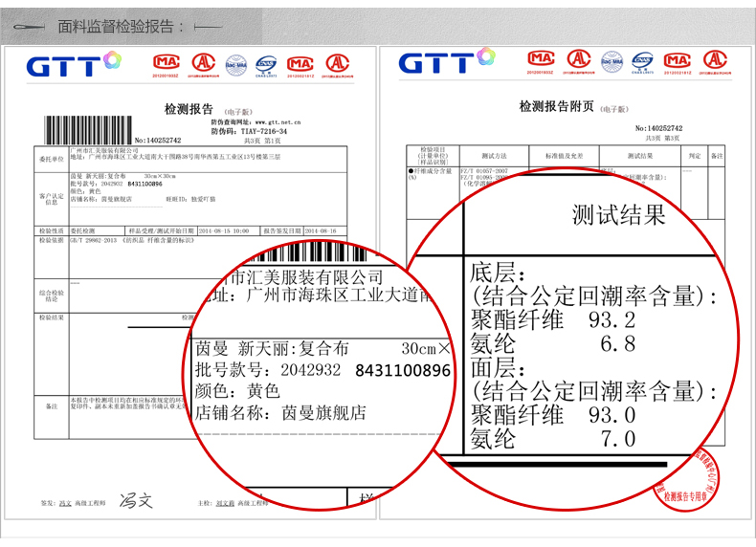
Task: Click the magnified bold number 8431100896
Action: (x=403, y=371)
